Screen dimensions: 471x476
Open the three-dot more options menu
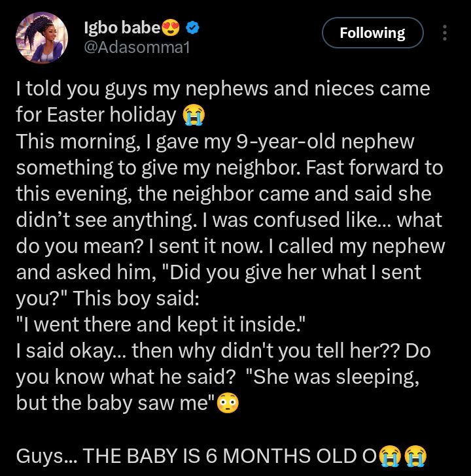[x=445, y=33]
